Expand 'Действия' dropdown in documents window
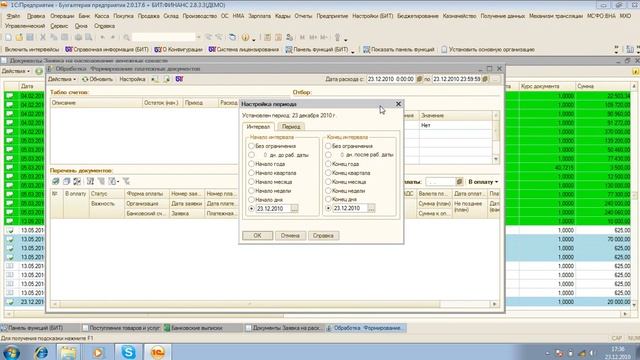 click(16, 71)
